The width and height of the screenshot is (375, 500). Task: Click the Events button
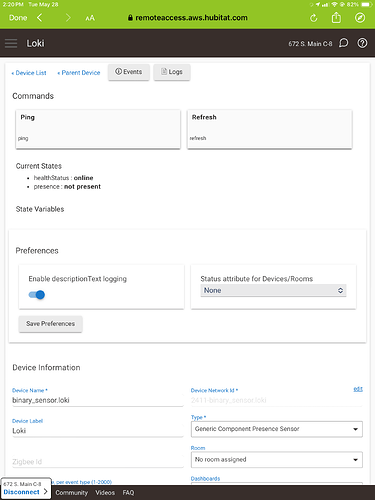click(x=129, y=72)
